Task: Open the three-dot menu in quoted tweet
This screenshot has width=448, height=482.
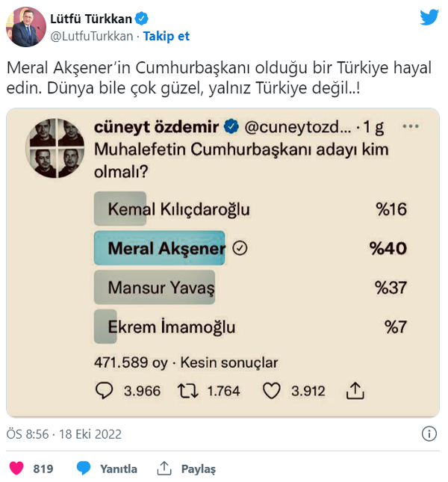Action: pos(411,127)
